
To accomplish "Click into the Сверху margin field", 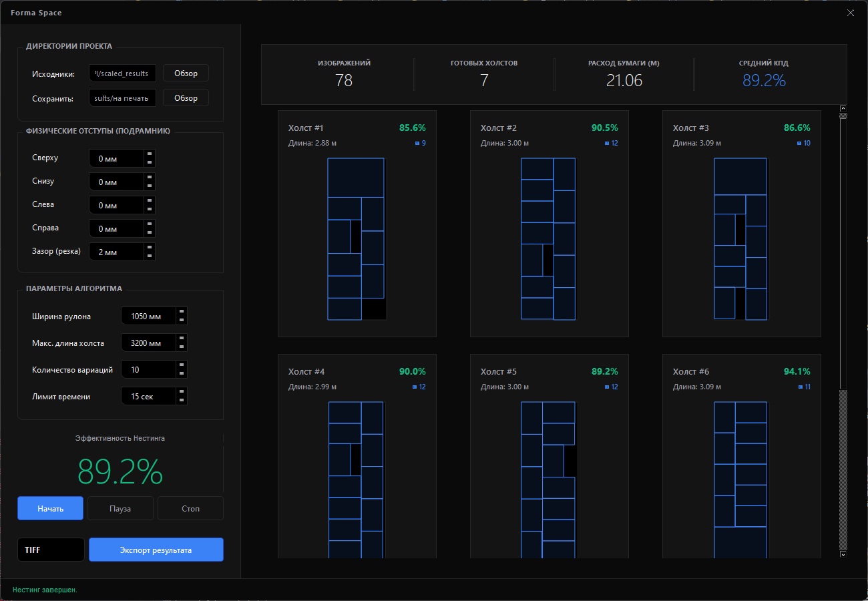I will (117, 158).
